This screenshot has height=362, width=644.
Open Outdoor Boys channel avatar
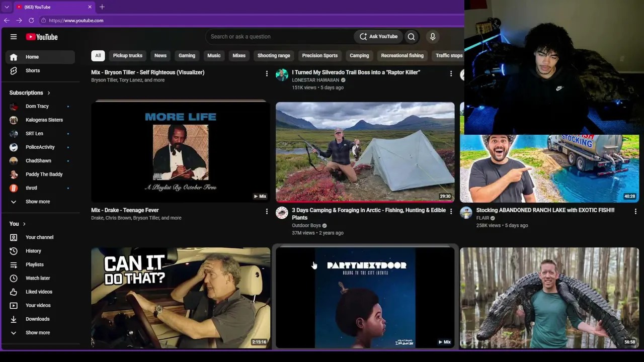click(x=282, y=213)
